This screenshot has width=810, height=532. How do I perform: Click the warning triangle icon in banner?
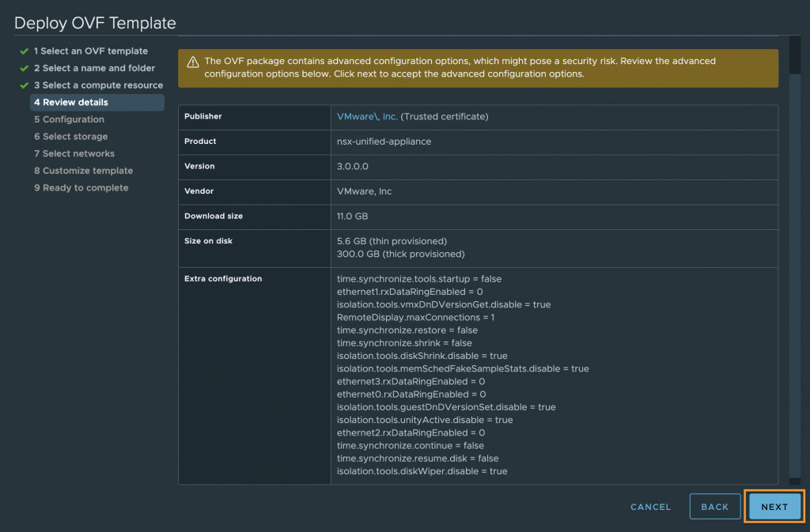click(x=193, y=62)
